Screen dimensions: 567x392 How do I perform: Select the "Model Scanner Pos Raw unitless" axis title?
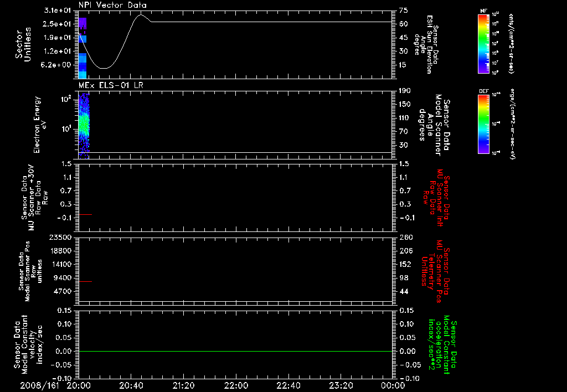(30, 271)
